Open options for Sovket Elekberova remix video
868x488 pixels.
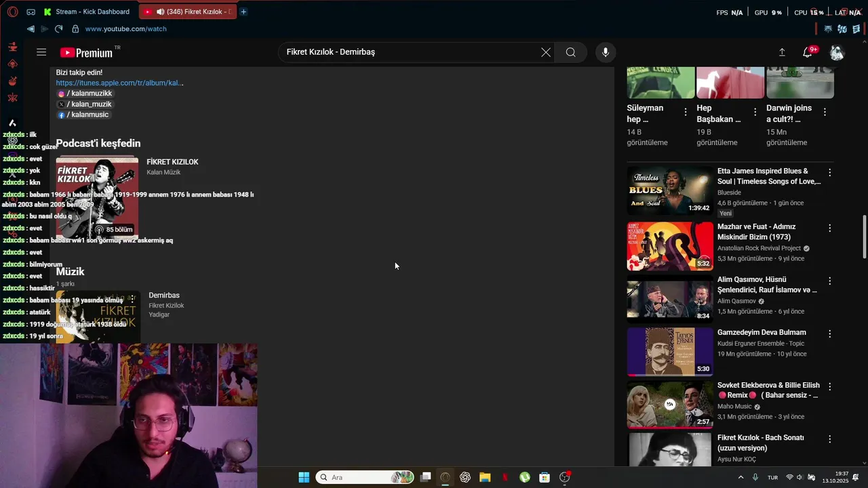829,387
